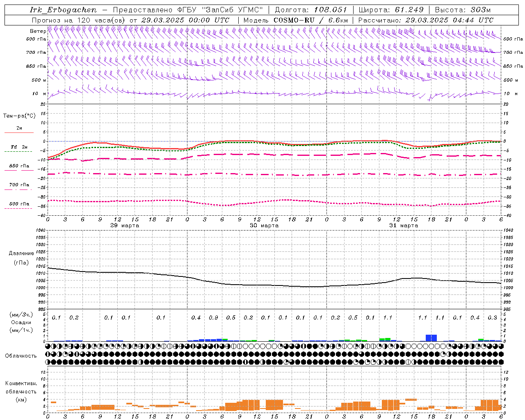The width and height of the screenshot is (525, 420).
Task: Click the 'Конвективн.' convective cloud label
Action: 21,383
